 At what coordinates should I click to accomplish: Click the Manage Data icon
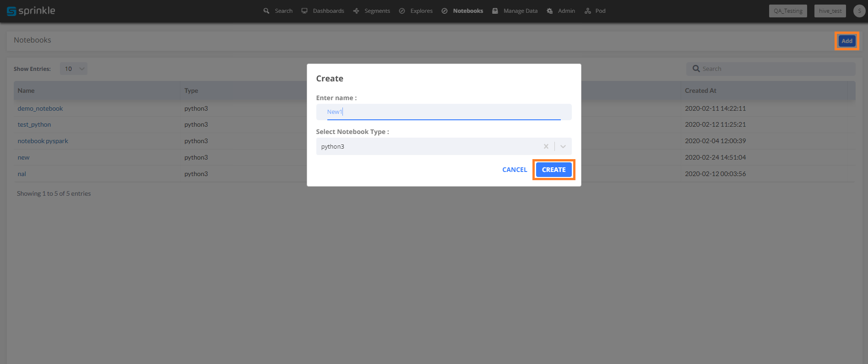click(x=495, y=11)
